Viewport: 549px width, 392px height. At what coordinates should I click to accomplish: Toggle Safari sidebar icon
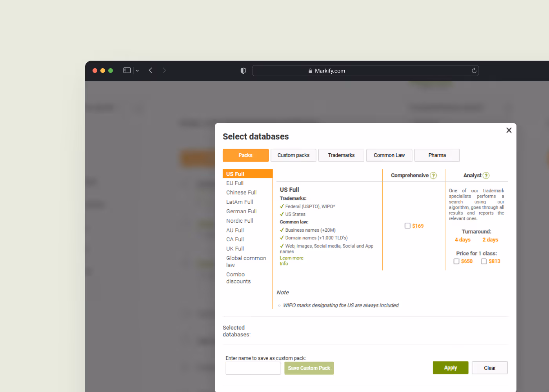coord(127,71)
